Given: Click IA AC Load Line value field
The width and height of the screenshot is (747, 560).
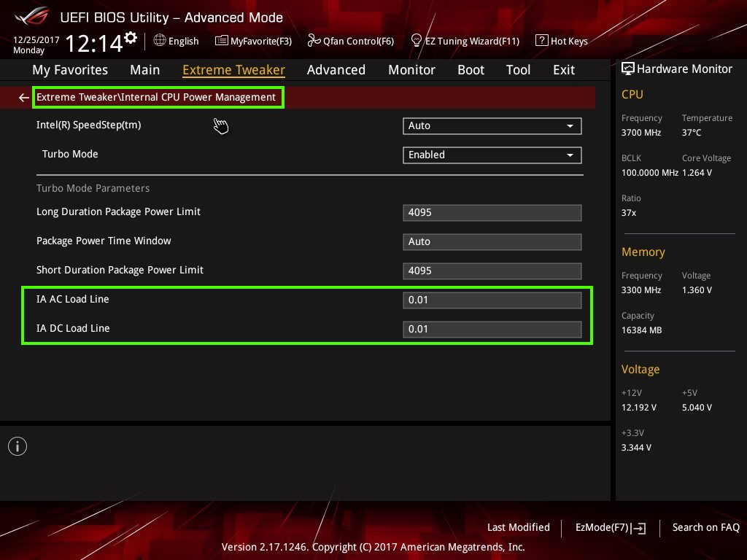Looking at the screenshot, I should 492,300.
